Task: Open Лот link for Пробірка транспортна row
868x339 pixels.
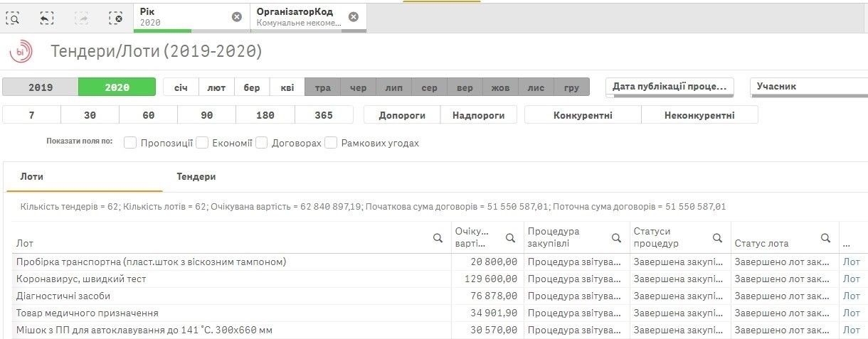Action: (x=852, y=262)
